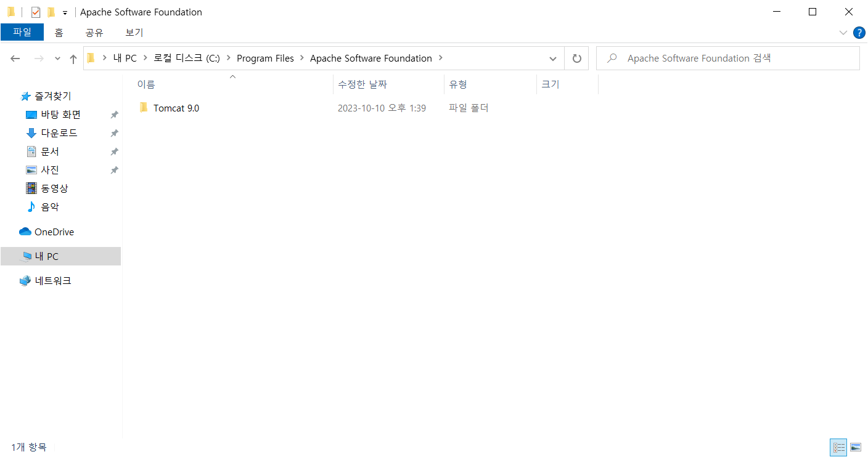Open 동영상 in navigation pane
This screenshot has width=868, height=457.
(x=54, y=188)
